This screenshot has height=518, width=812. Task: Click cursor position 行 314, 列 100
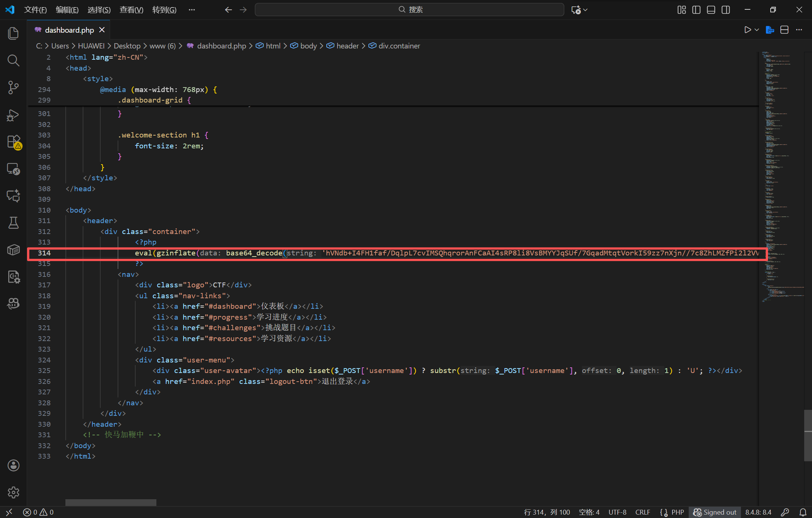click(547, 512)
